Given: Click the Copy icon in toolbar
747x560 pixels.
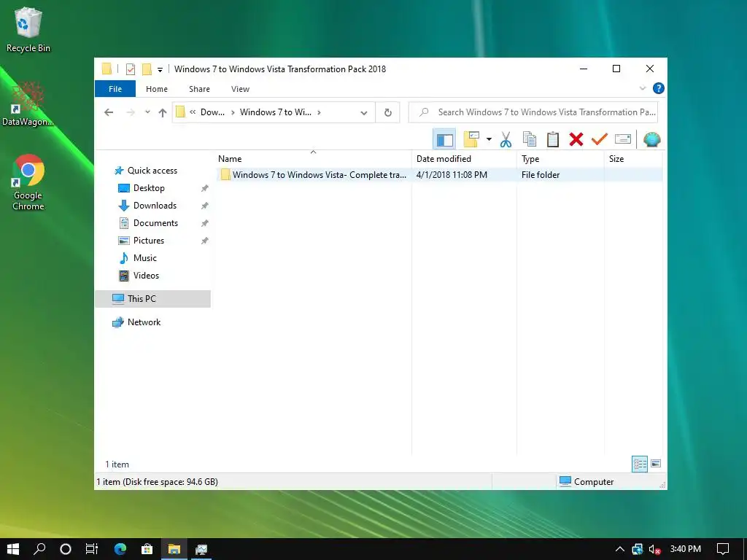Looking at the screenshot, I should pyautogui.click(x=530, y=139).
